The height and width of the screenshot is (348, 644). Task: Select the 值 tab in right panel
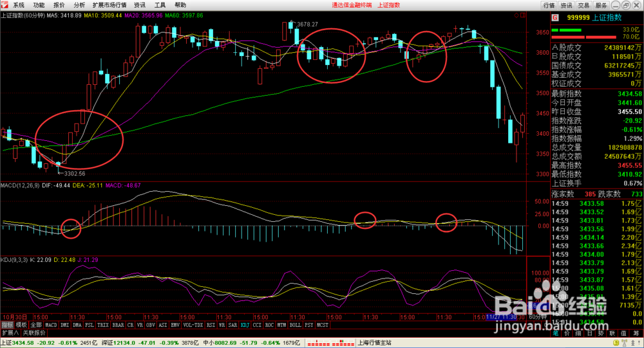coord(624,333)
